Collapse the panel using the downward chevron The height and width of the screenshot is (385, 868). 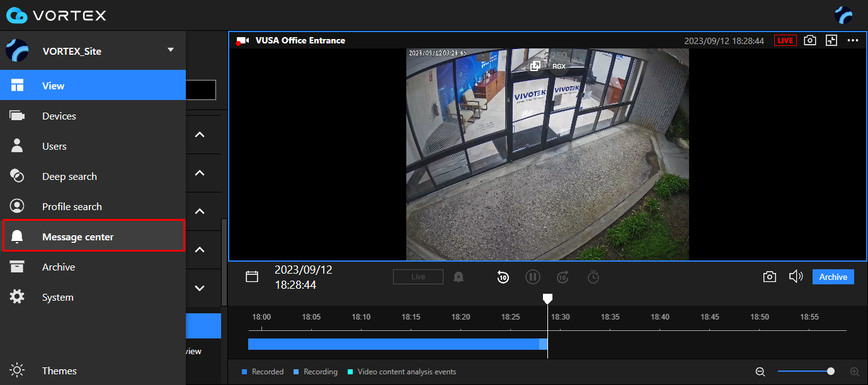click(200, 287)
